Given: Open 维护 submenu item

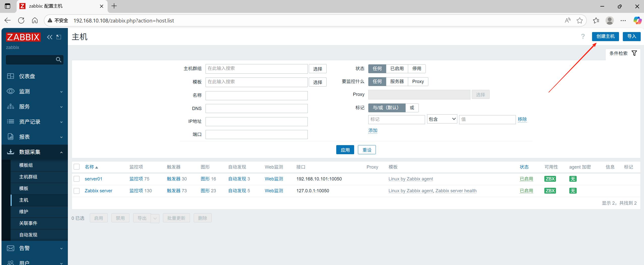Looking at the screenshot, I should coord(39,211).
